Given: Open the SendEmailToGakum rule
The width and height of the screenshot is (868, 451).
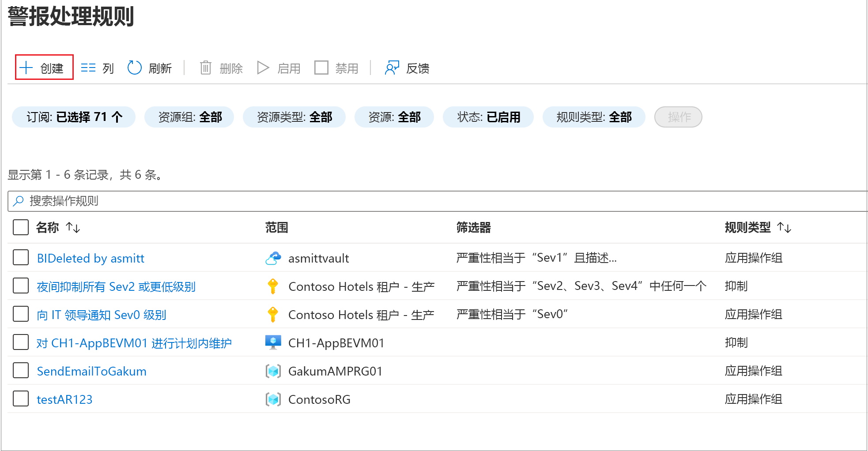Looking at the screenshot, I should click(x=91, y=371).
